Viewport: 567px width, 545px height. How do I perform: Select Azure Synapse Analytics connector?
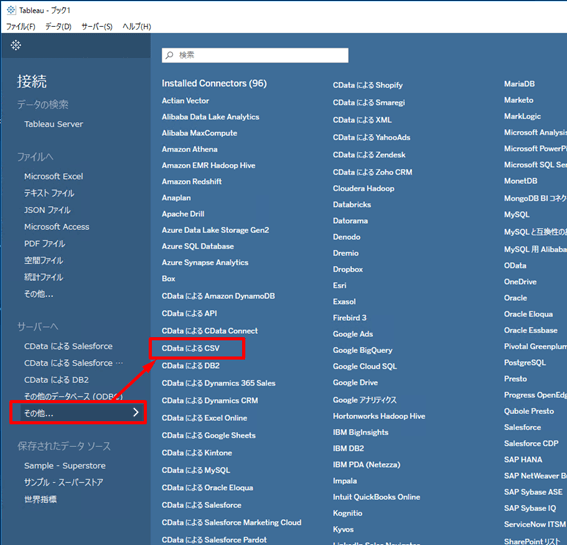[x=205, y=263]
